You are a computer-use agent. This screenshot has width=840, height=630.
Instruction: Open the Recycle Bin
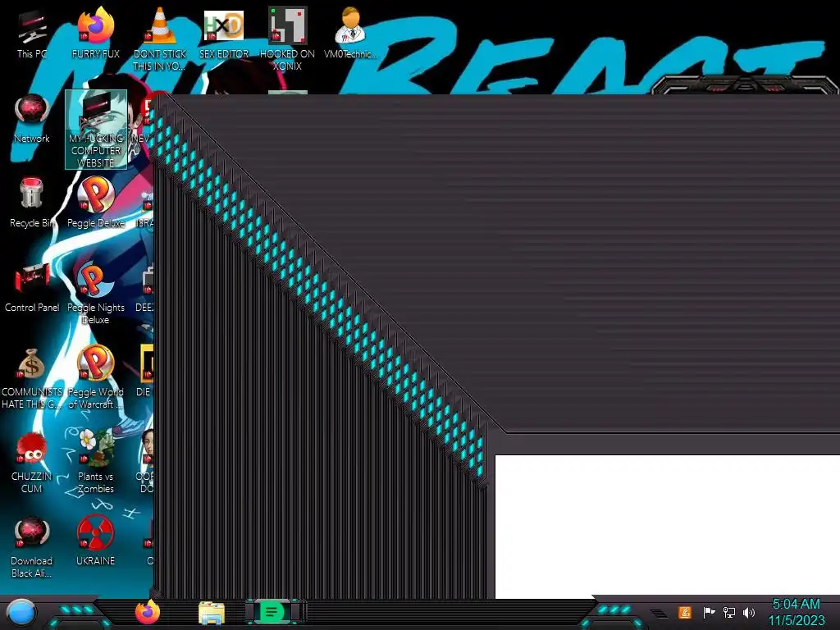click(x=32, y=203)
